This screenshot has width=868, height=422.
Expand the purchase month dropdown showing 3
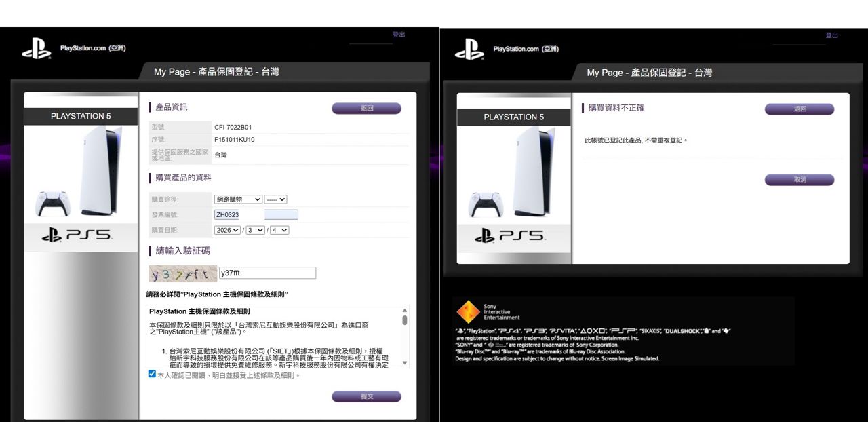click(256, 230)
